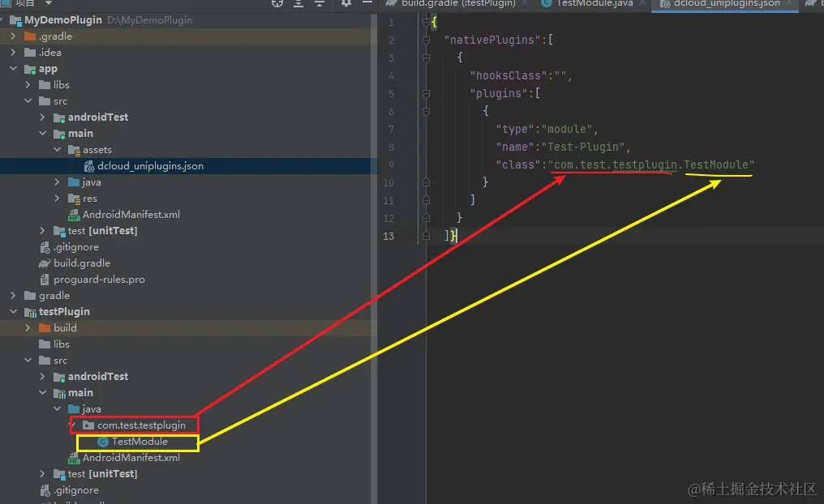Expand the app libs folder
824x504 pixels.
click(28, 84)
